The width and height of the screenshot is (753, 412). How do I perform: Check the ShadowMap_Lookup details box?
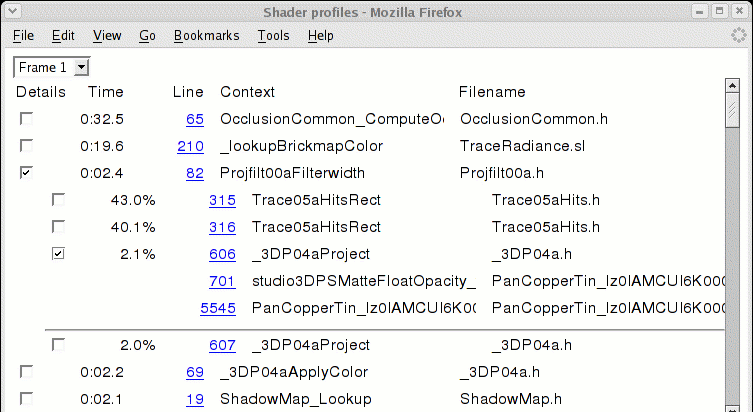coord(26,399)
